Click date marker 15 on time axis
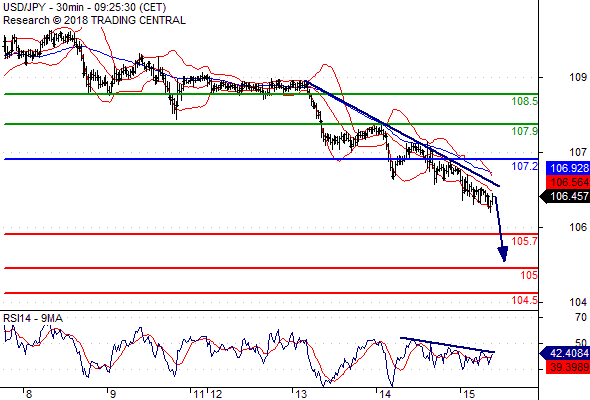Viewport: 590px width, 400px height. [469, 394]
